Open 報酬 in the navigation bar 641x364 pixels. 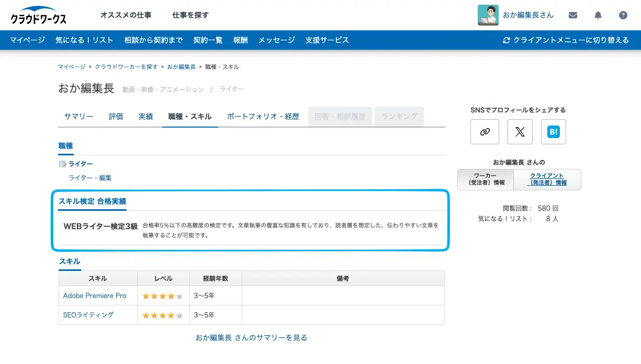[x=240, y=40]
